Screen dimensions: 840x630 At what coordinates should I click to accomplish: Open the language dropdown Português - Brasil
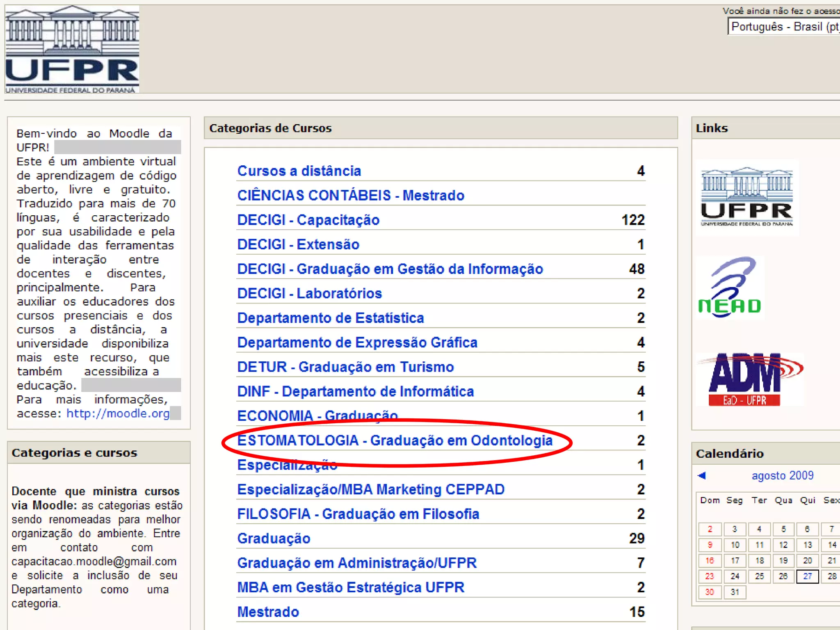tap(783, 27)
